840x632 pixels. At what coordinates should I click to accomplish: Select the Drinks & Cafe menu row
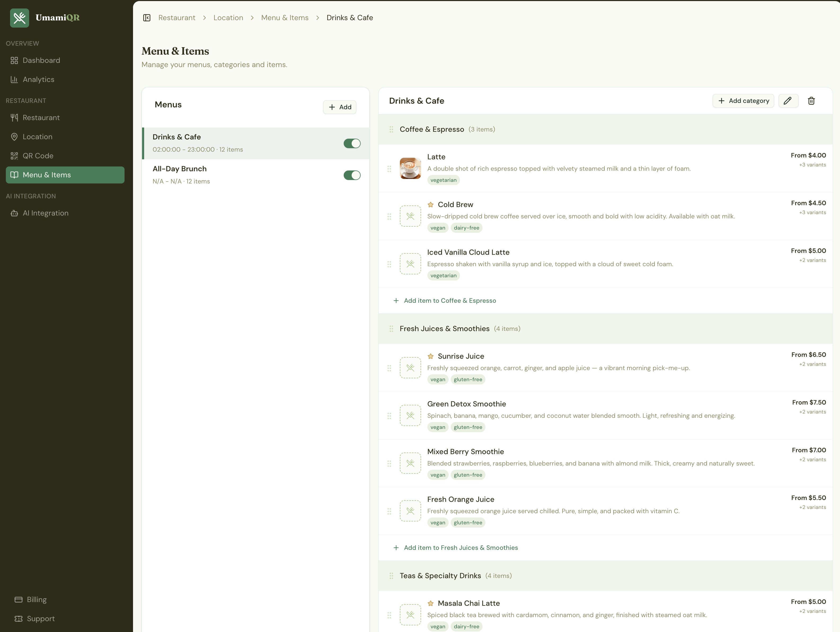255,144
